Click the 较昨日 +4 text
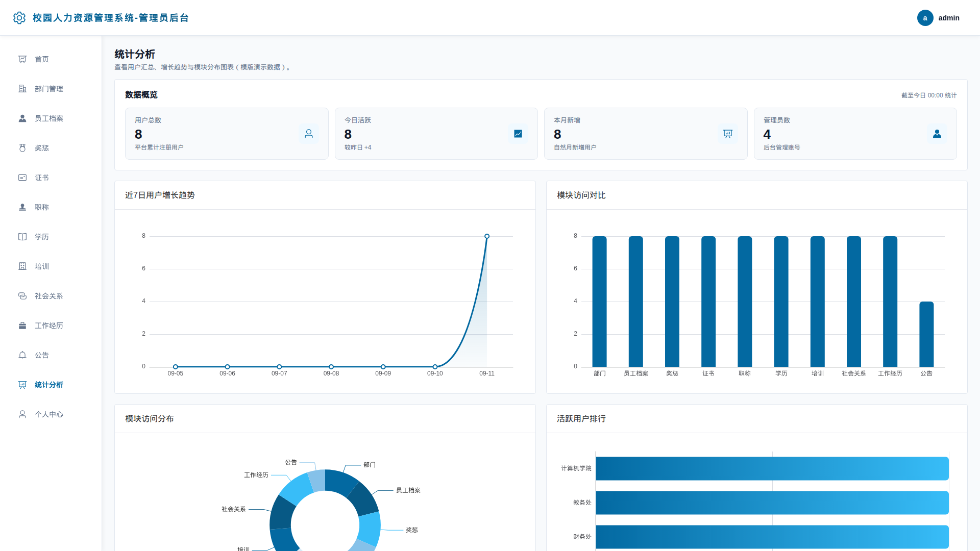 pos(358,147)
